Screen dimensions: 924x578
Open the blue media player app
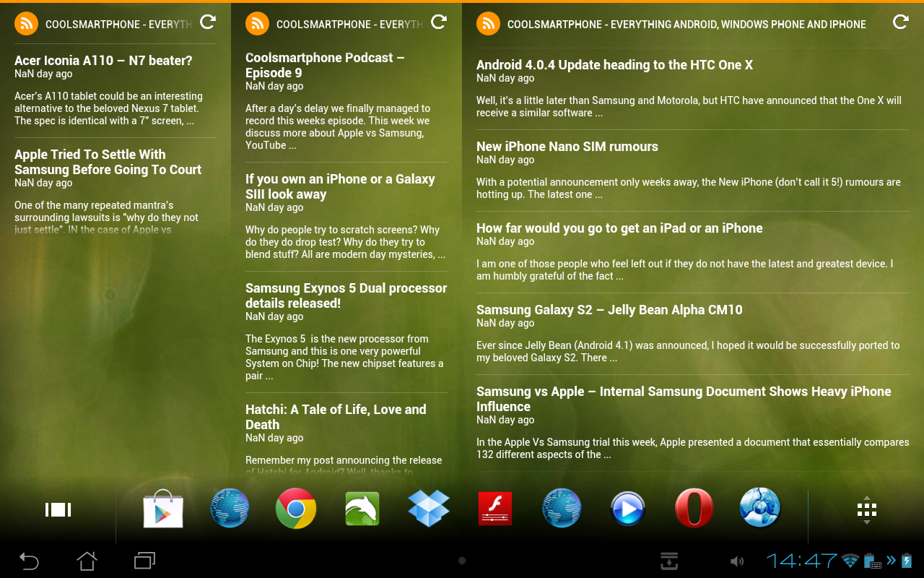point(628,509)
